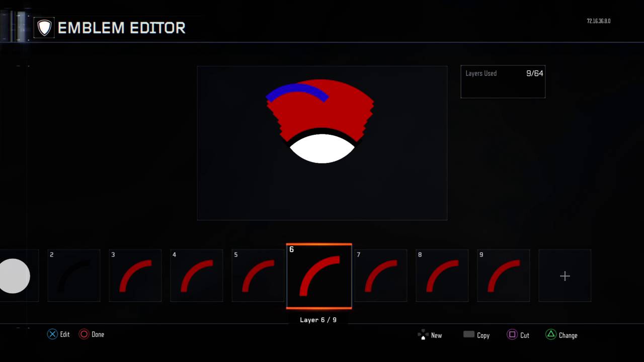Viewport: 644px width, 362px height.
Task: Click the square button icon for Cut
Action: pos(512,335)
